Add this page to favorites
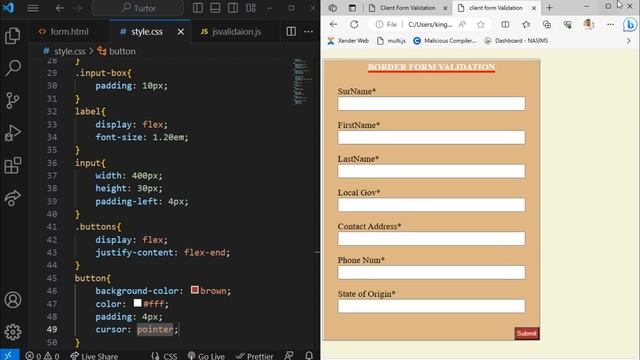This screenshot has width=640, height=360. tap(481, 24)
